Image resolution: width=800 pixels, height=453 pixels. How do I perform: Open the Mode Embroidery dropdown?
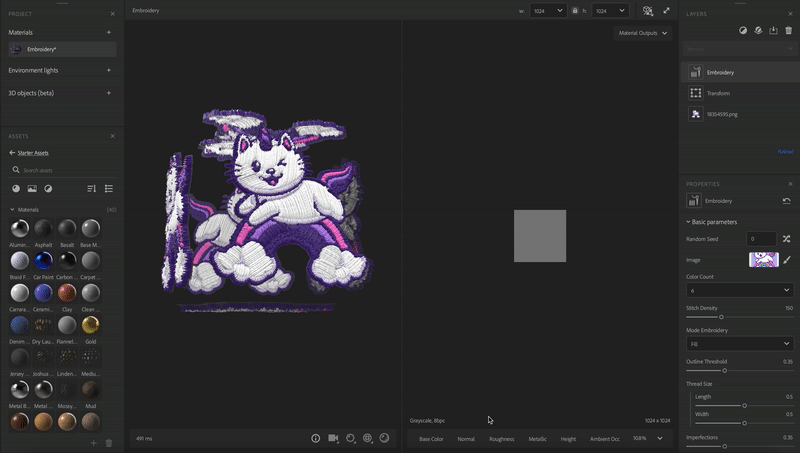(740, 344)
